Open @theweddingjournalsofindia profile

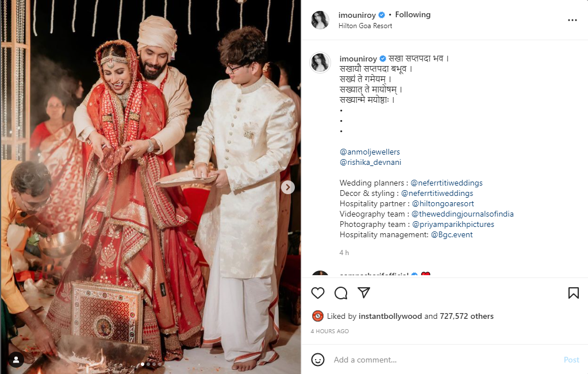pos(462,214)
